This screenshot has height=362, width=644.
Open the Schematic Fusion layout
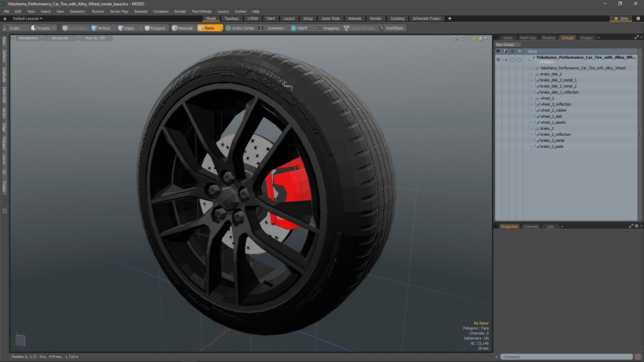pos(427,18)
